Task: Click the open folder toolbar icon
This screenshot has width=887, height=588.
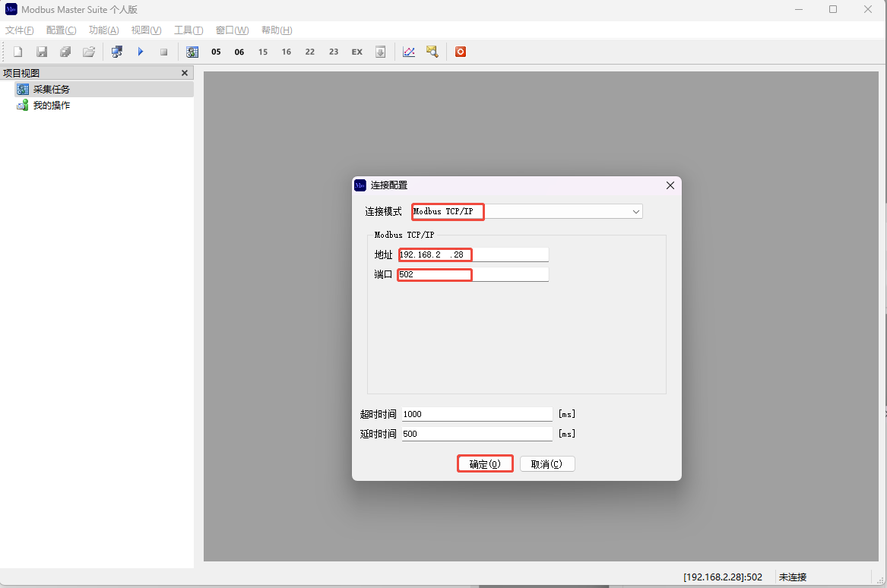Action: click(89, 52)
